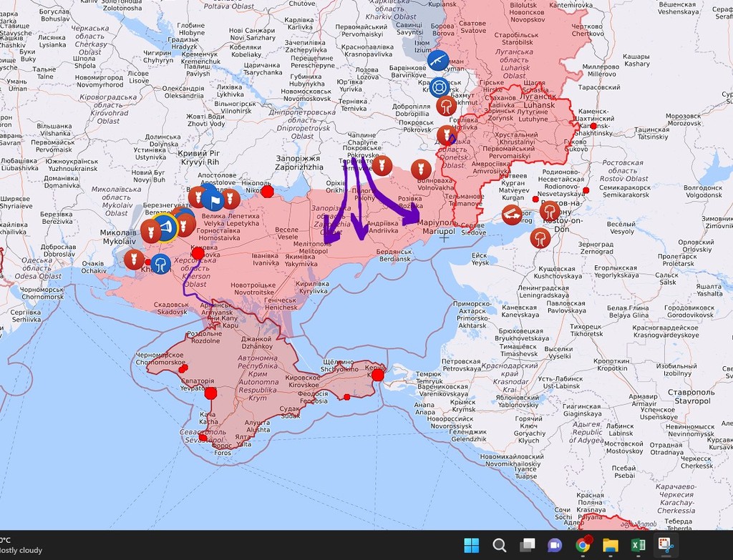733x560 pixels.
Task: Select the blue flag marker near Nikopol
Action: click(213, 200)
